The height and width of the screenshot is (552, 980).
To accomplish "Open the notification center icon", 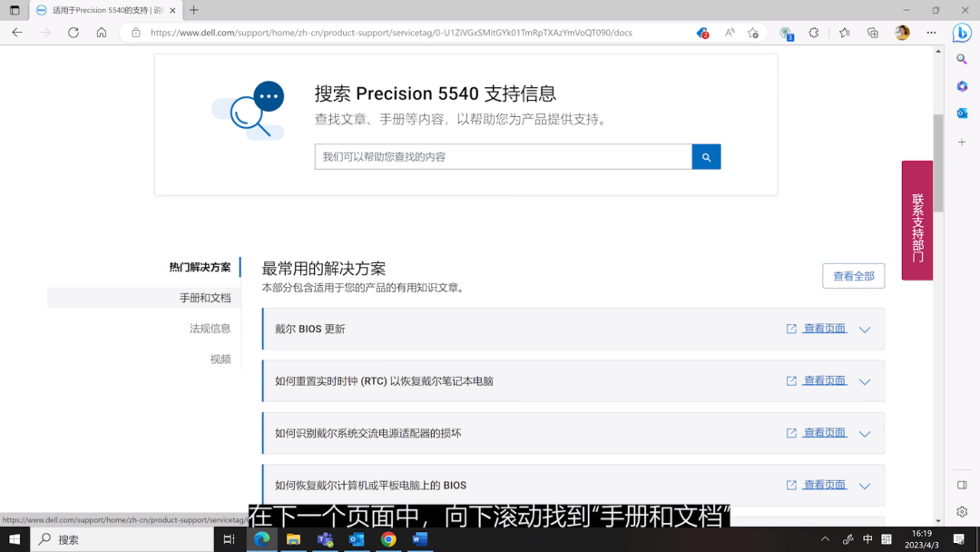I will [959, 539].
